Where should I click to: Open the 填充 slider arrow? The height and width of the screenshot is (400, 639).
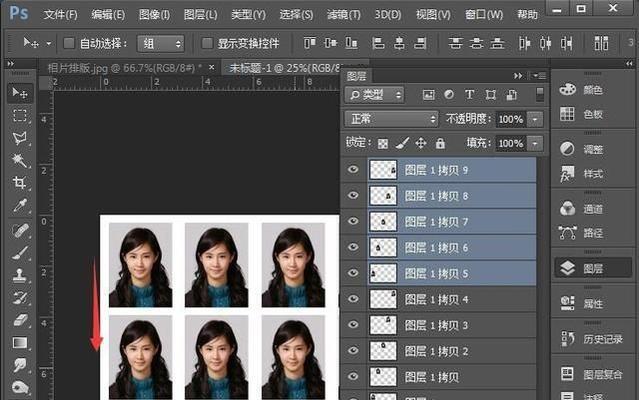click(x=535, y=143)
